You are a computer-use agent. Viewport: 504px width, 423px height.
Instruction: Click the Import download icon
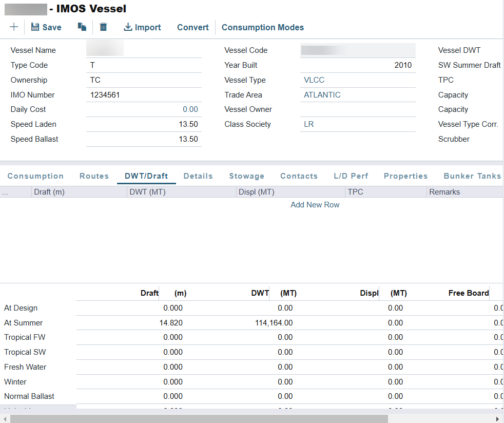128,27
